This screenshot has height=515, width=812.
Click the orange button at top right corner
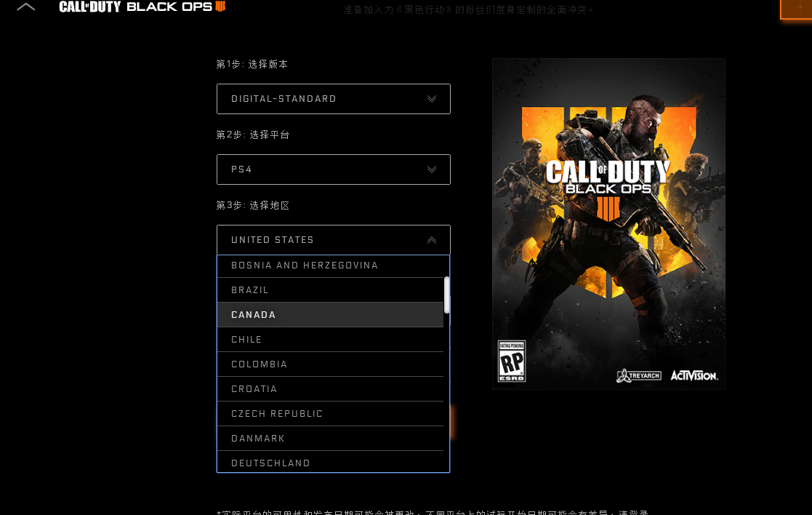(796, 9)
